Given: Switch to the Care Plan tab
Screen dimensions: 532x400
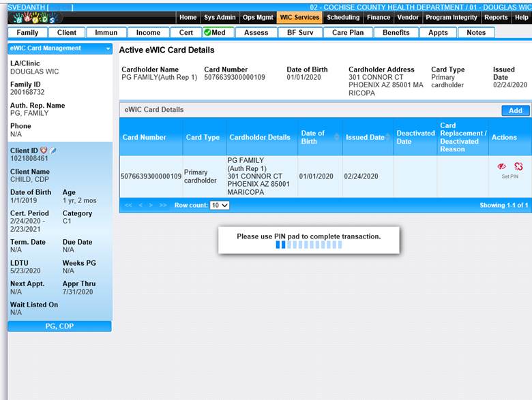Looking at the screenshot, I should (x=348, y=33).
